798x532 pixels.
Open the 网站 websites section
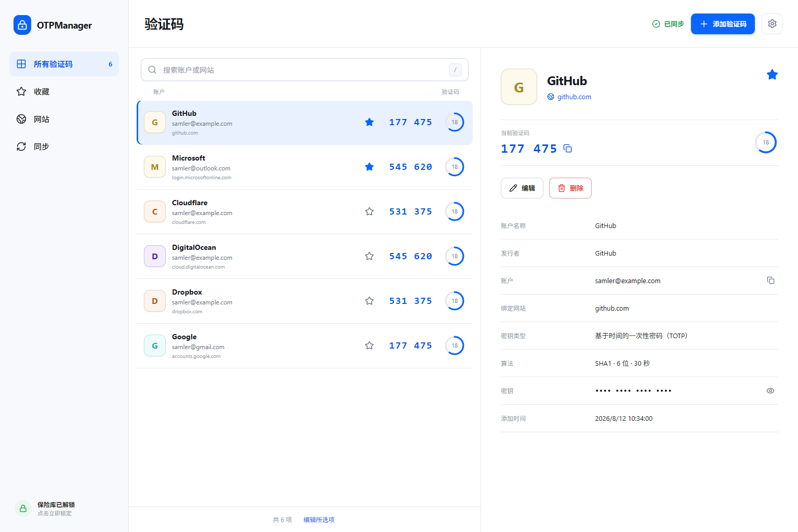click(x=64, y=119)
